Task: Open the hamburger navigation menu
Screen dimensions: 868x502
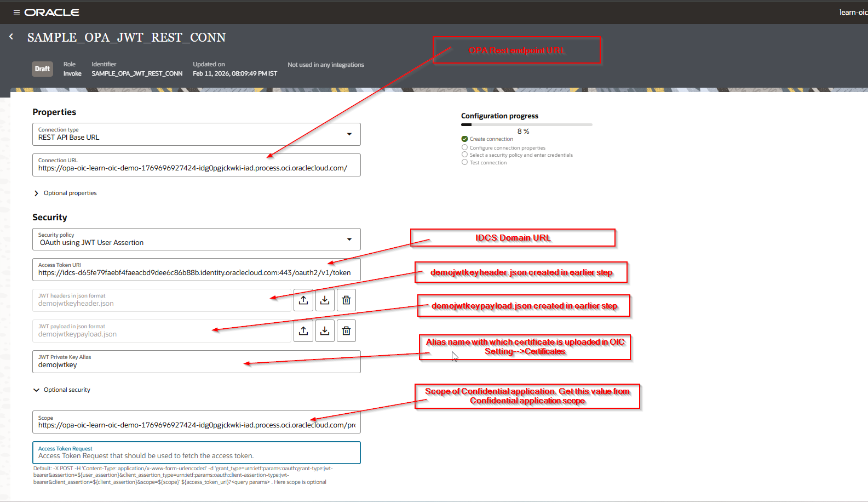Action: click(16, 12)
